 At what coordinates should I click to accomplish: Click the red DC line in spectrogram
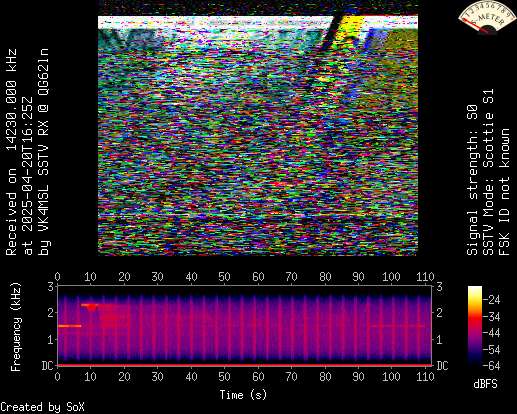(x=245, y=365)
